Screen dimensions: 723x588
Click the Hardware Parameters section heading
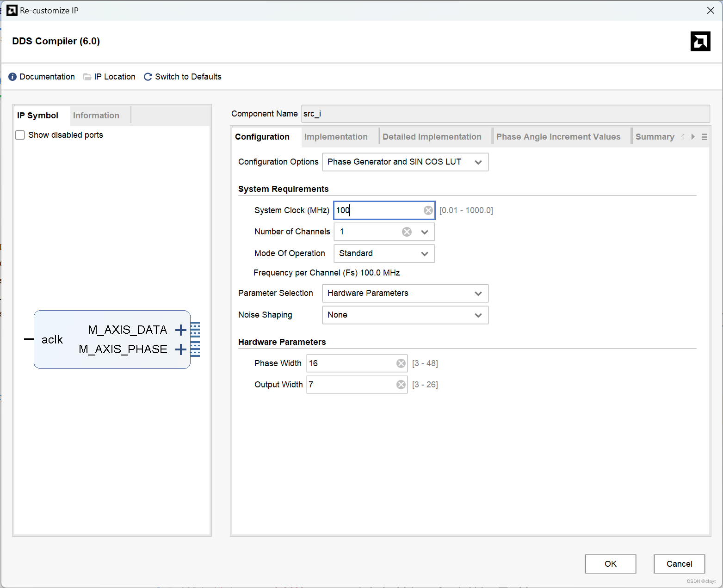[x=282, y=342]
